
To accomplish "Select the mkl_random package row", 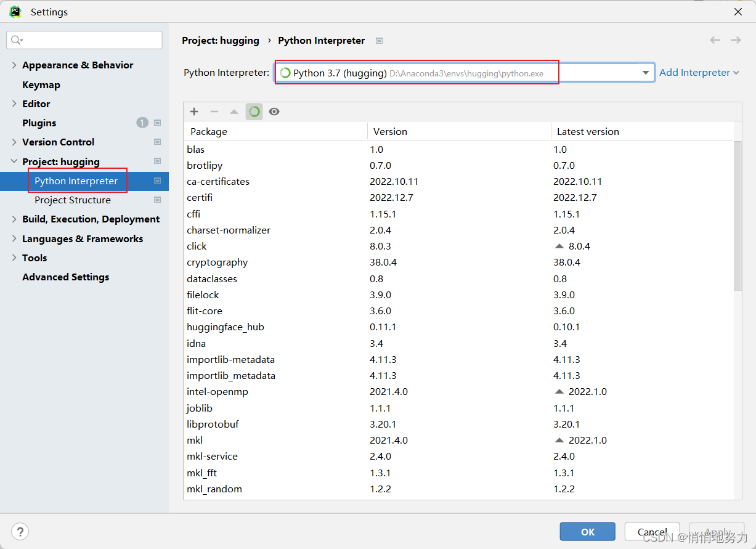I will tap(459, 489).
